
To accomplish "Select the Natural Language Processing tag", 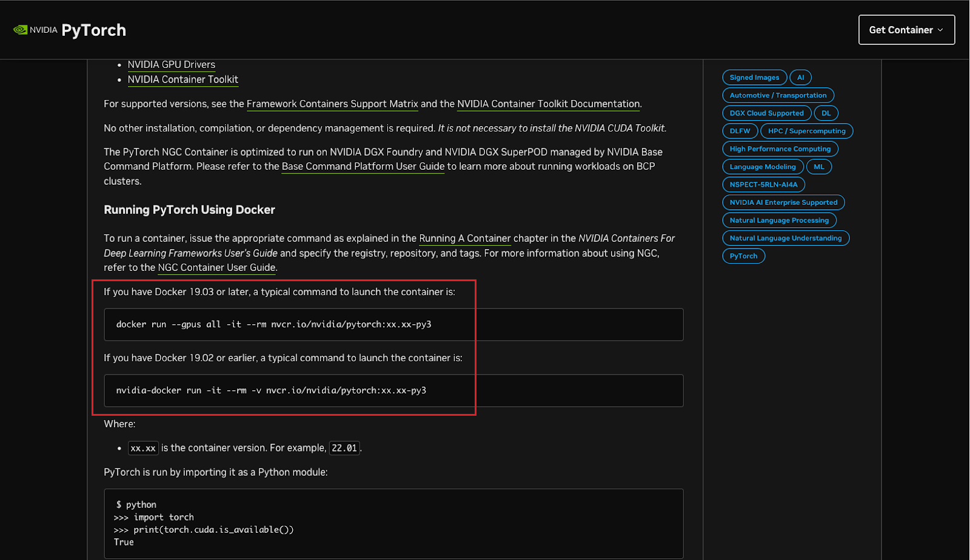I will coord(779,221).
